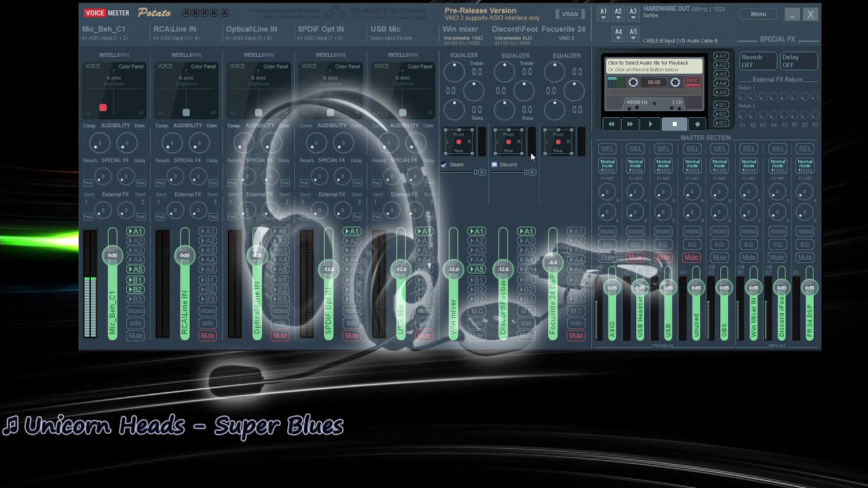Unmute the USB Headset master bus
868x488 pixels.
(635, 258)
